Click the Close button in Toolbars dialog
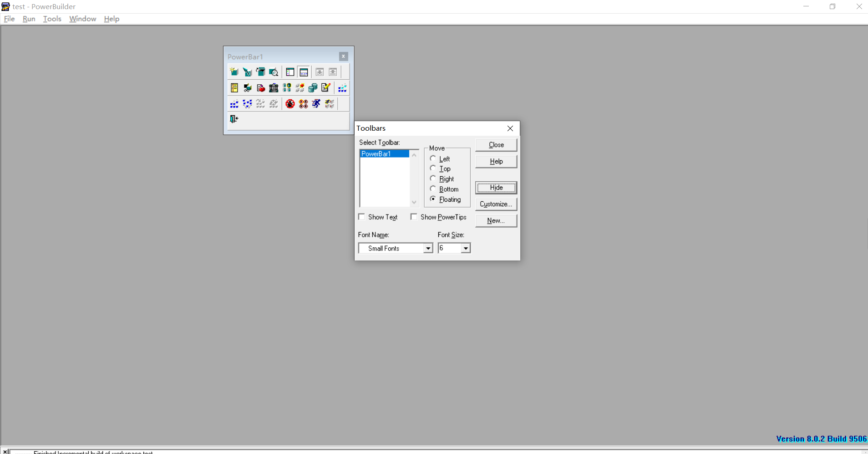The width and height of the screenshot is (868, 454). tap(496, 145)
